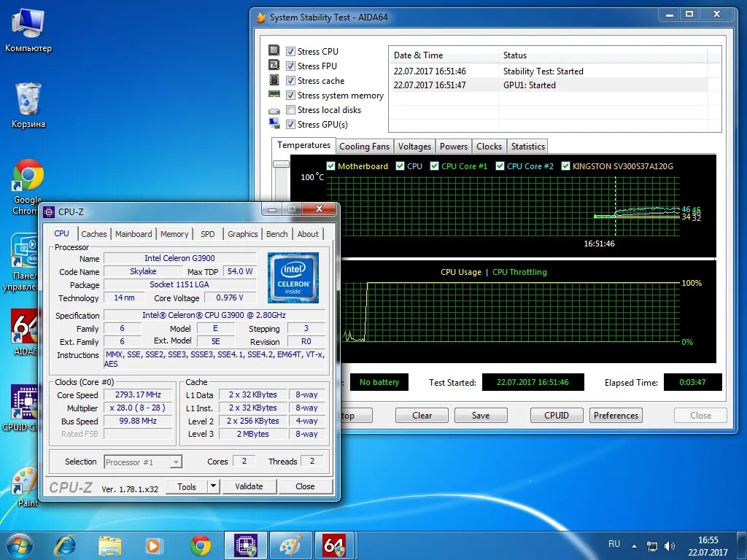Click the Validate button in CPU-Z

[249, 486]
